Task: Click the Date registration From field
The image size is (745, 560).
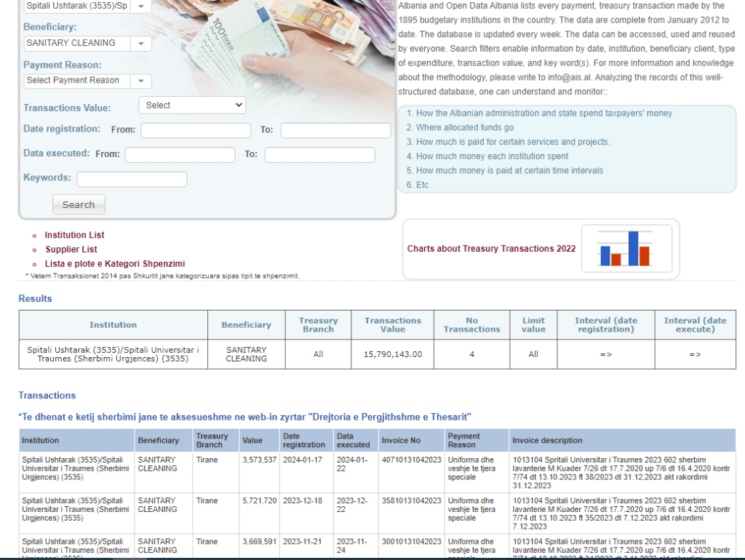Action: (x=195, y=130)
